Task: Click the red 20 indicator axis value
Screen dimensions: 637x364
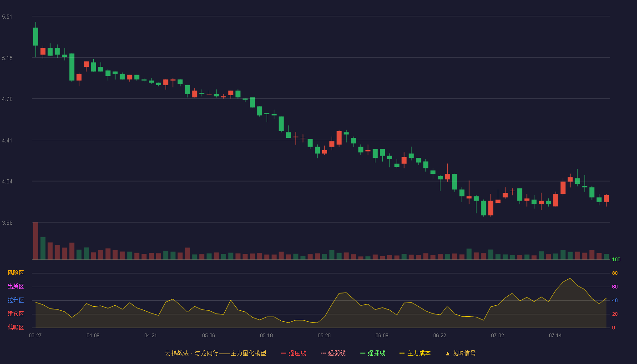Action: click(x=615, y=314)
